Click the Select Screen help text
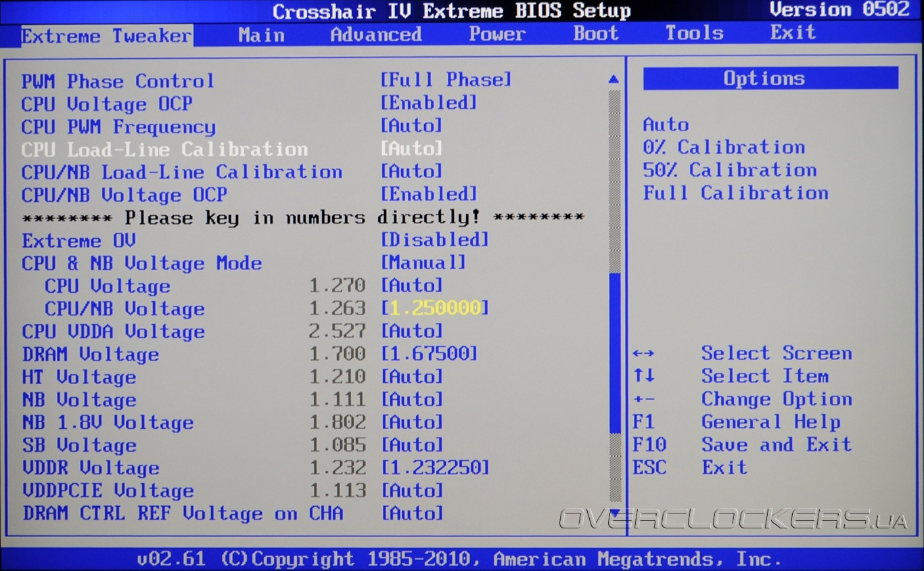 coord(777,353)
